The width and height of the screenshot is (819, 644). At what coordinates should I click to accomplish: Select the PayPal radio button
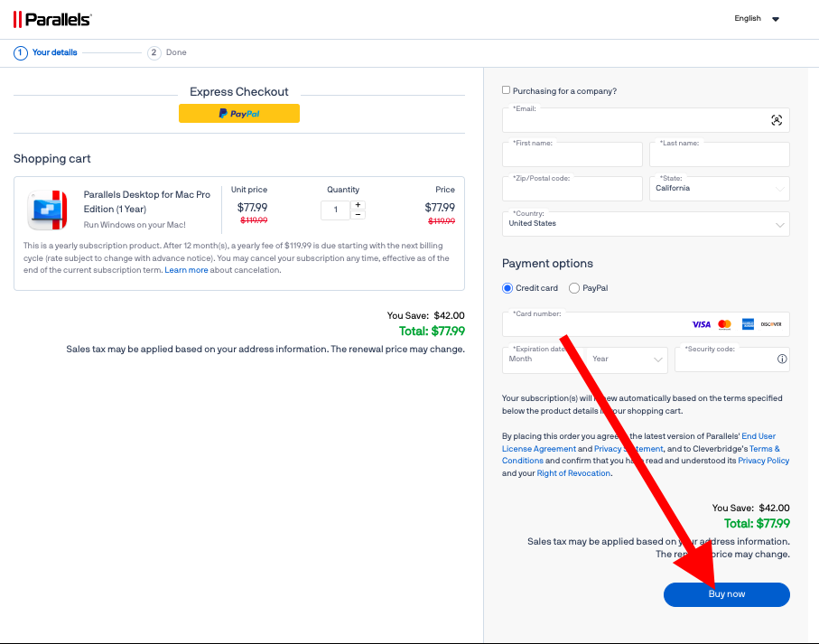click(574, 288)
